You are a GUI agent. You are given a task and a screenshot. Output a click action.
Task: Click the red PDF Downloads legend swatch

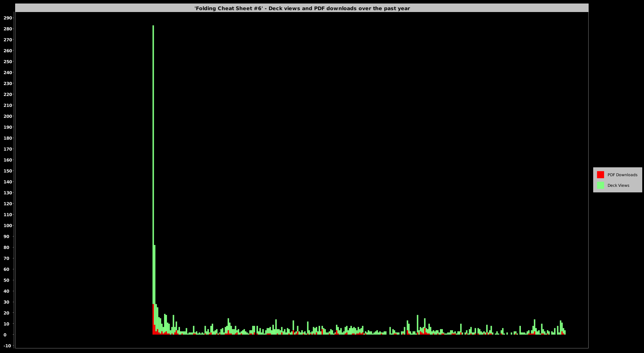tap(600, 175)
